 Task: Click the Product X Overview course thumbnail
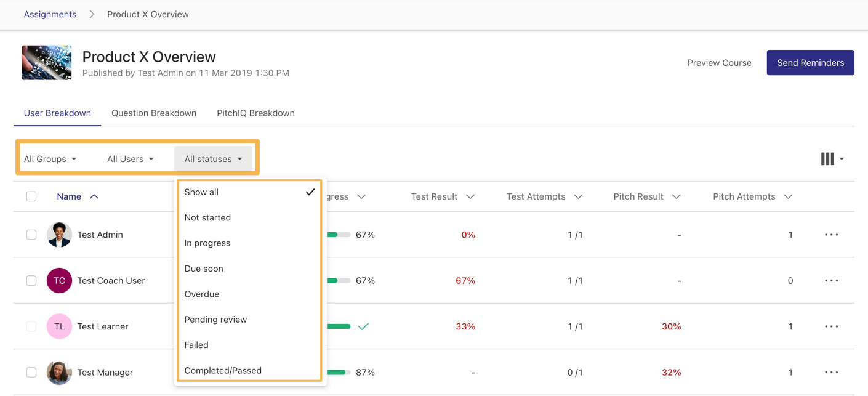click(47, 63)
